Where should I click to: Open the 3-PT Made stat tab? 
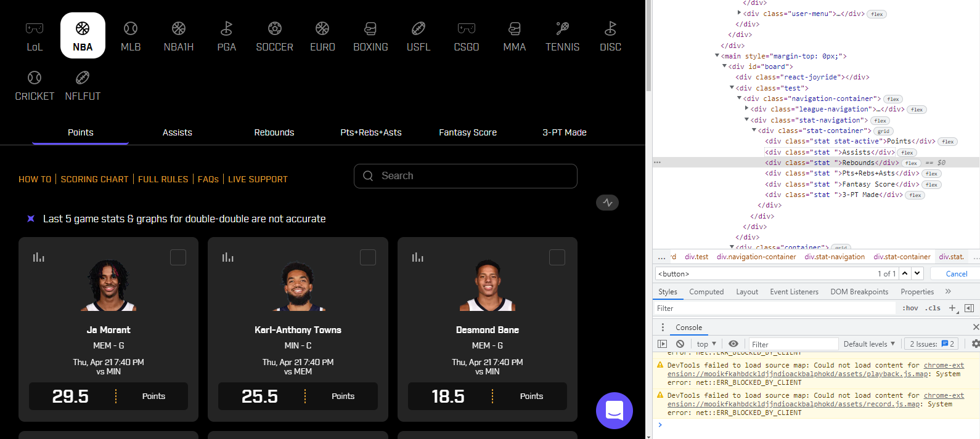click(x=565, y=132)
